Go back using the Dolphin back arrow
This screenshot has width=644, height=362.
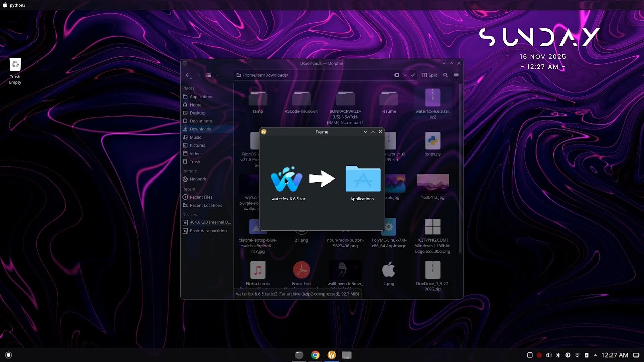tap(188, 75)
